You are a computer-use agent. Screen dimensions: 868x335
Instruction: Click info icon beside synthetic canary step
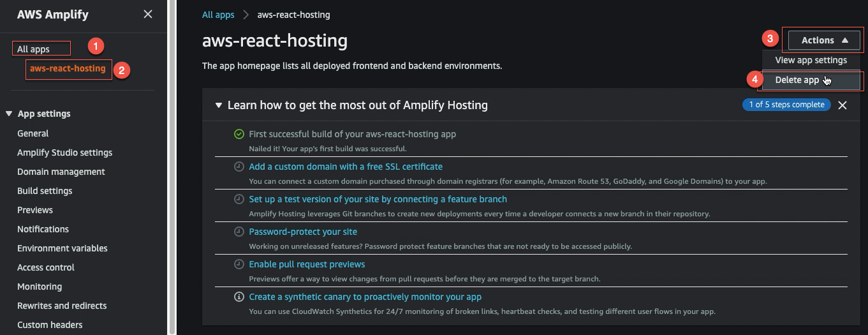239,297
